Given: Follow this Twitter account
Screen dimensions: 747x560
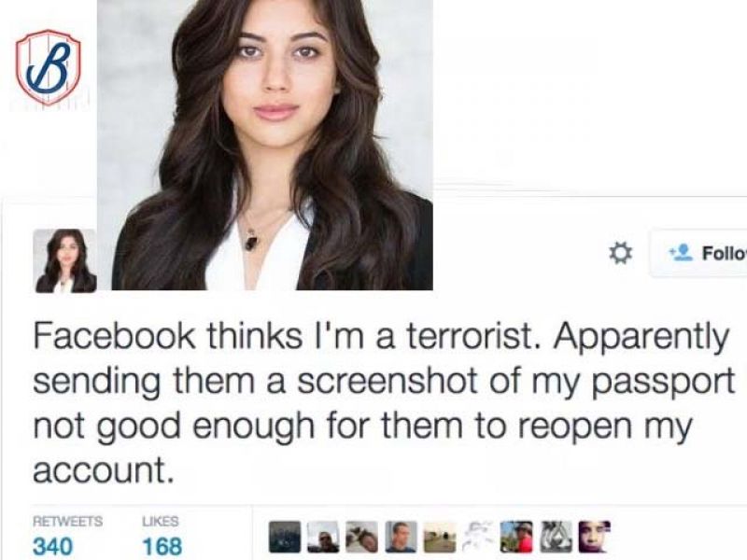Looking at the screenshot, I should point(699,253).
